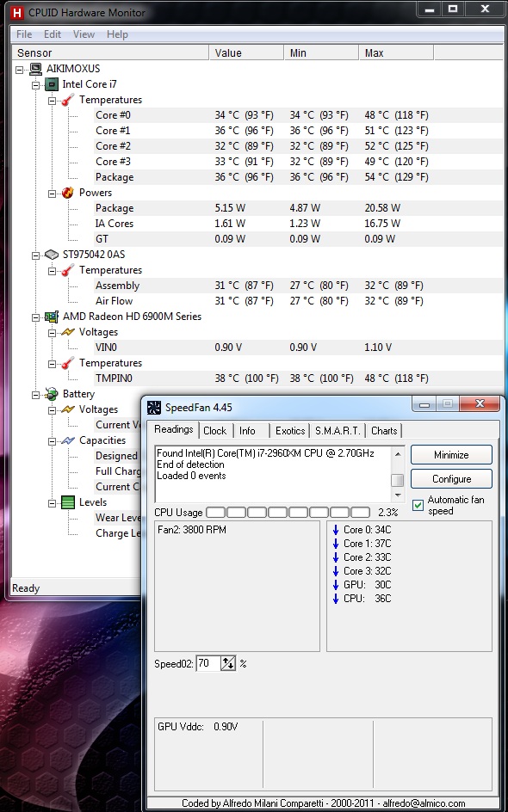Select the Readings tab
The image size is (508, 812).
pos(174,429)
